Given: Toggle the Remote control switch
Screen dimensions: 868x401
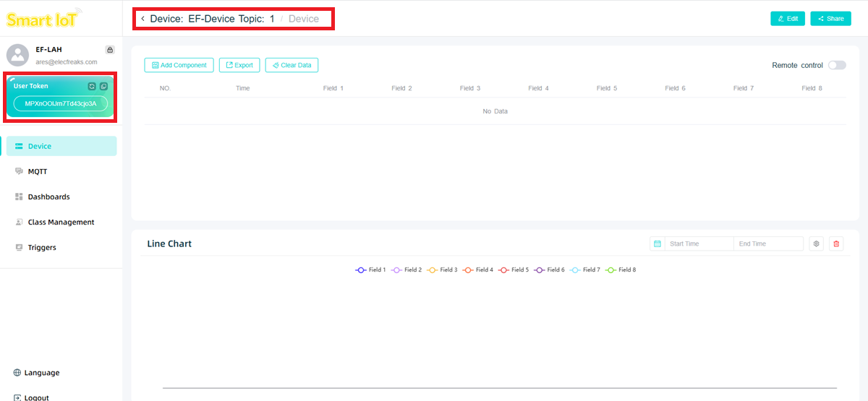Looking at the screenshot, I should point(837,65).
